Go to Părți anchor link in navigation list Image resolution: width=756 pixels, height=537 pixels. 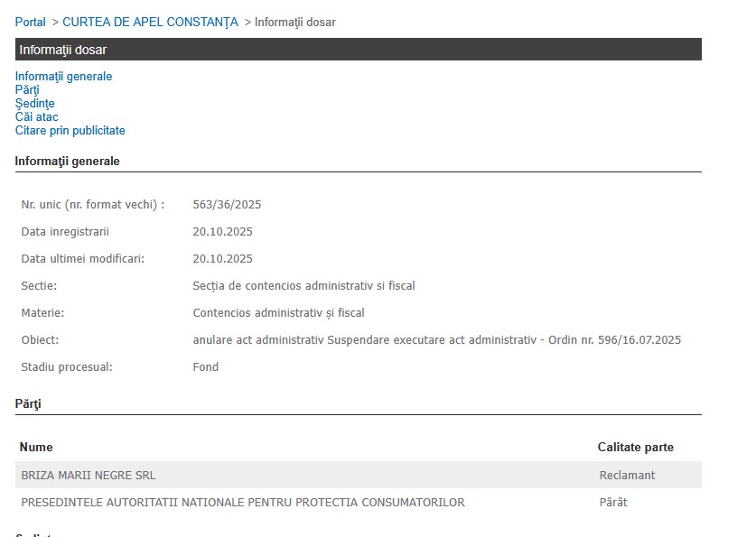(x=27, y=90)
